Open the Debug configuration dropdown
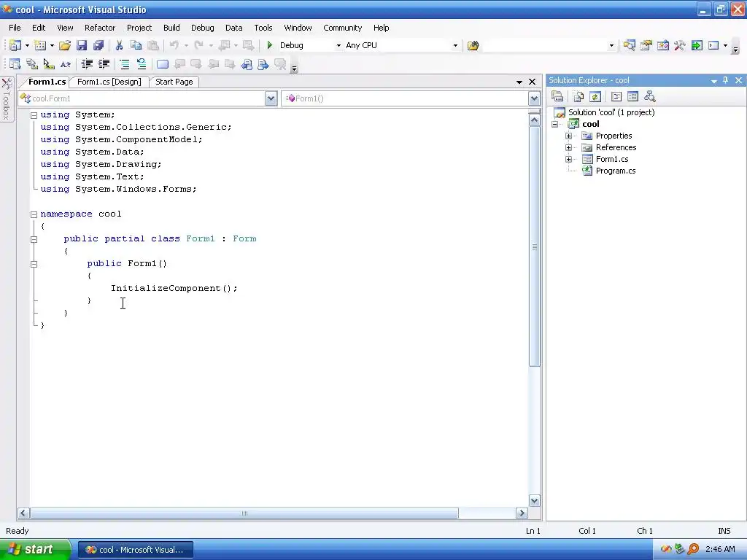 pyautogui.click(x=338, y=46)
